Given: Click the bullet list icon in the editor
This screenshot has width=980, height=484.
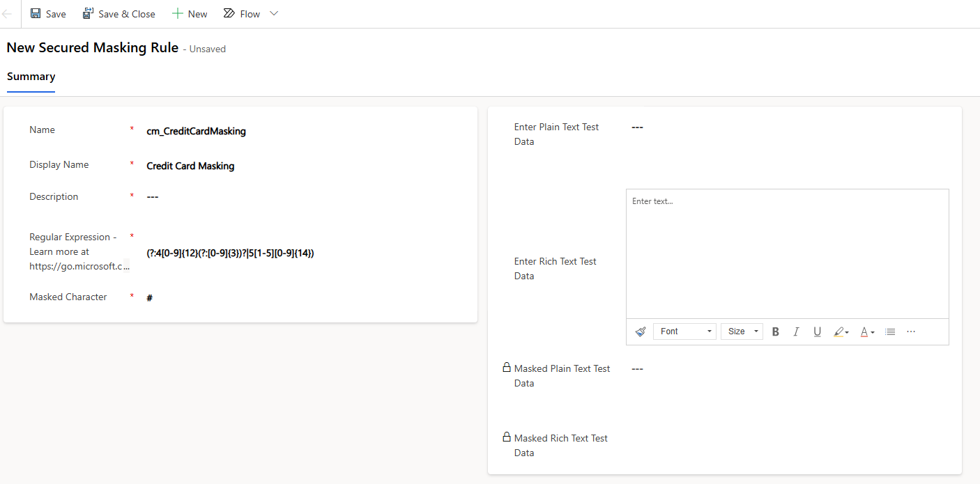Looking at the screenshot, I should tap(890, 331).
